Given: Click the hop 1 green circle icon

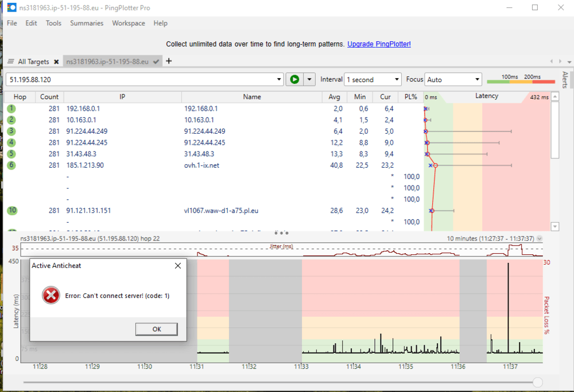Looking at the screenshot, I should pyautogui.click(x=11, y=108).
